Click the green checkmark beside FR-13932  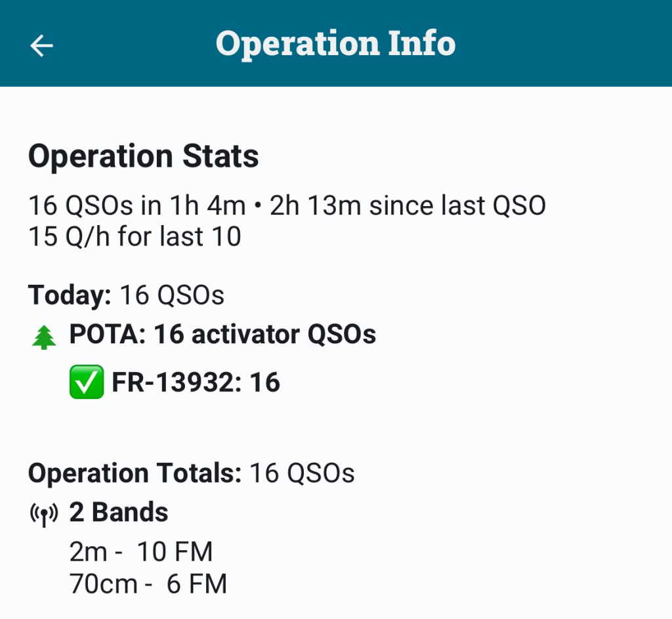[87, 382]
